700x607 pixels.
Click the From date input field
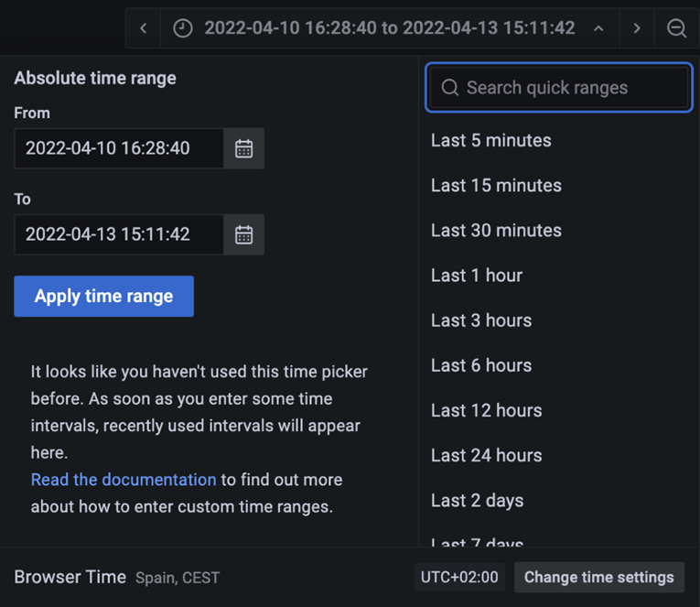pyautogui.click(x=119, y=148)
